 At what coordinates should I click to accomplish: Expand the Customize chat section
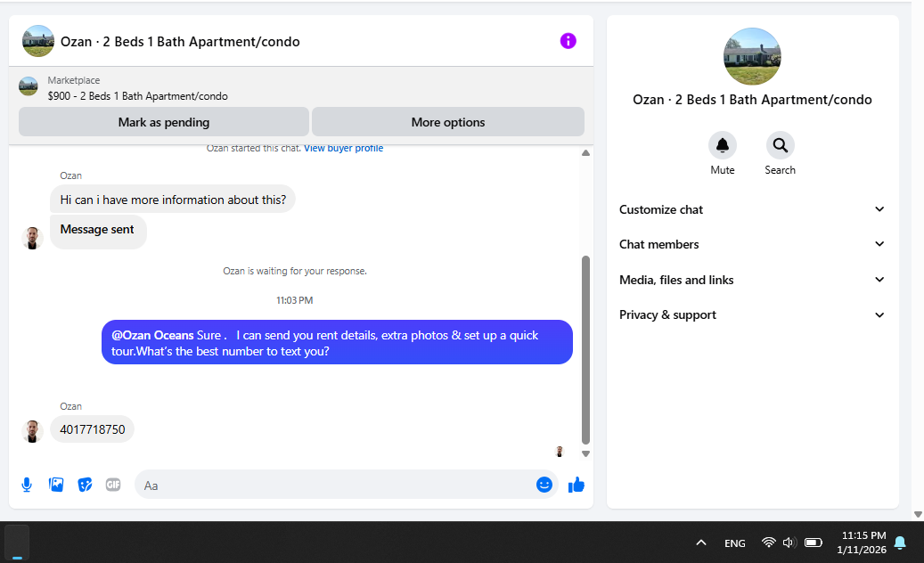click(753, 209)
